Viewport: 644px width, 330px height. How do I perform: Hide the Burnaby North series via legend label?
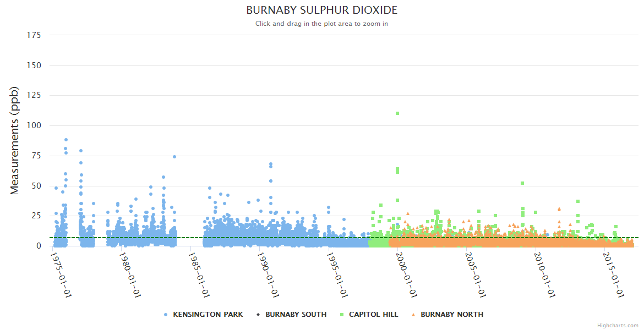coord(452,315)
